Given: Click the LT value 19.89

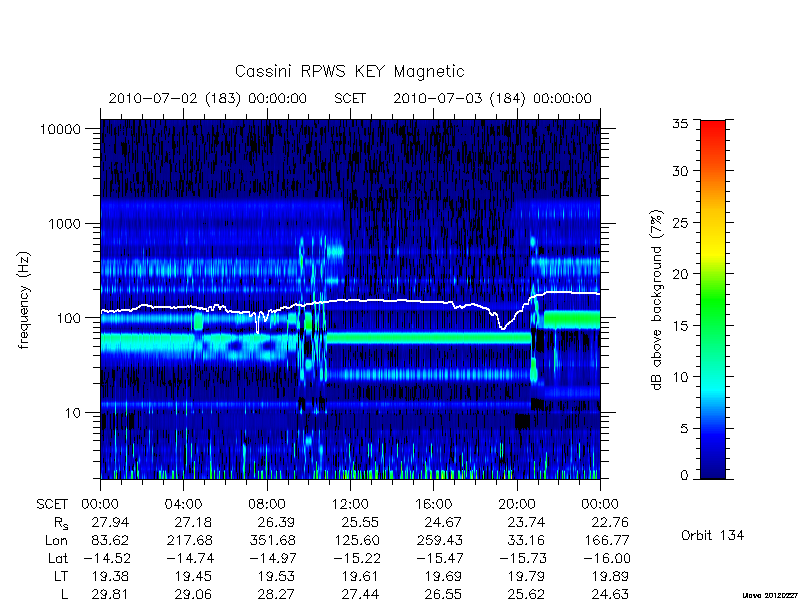Looking at the screenshot, I should pos(610,576).
